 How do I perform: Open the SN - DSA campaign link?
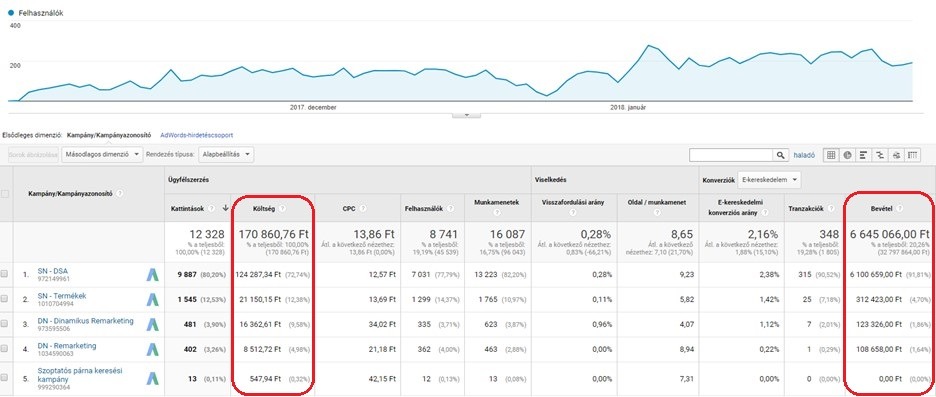53,270
